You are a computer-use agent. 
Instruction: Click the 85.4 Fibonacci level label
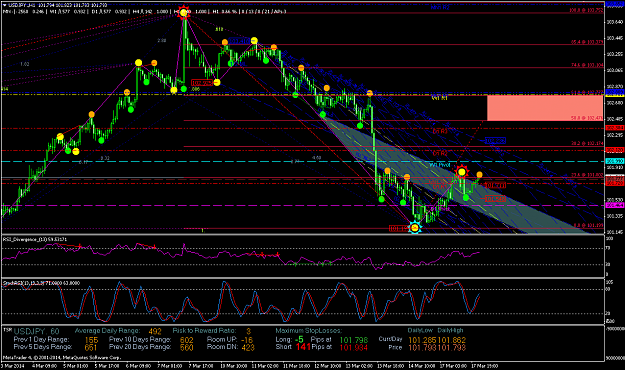[587, 42]
